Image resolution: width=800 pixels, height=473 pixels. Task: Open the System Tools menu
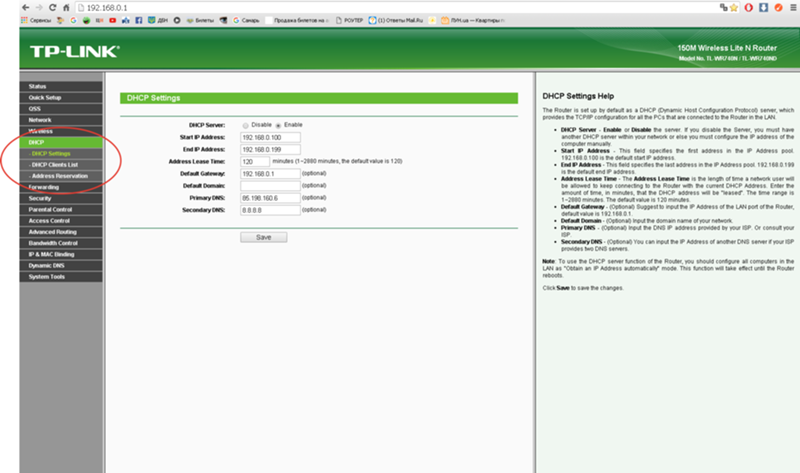click(x=61, y=277)
